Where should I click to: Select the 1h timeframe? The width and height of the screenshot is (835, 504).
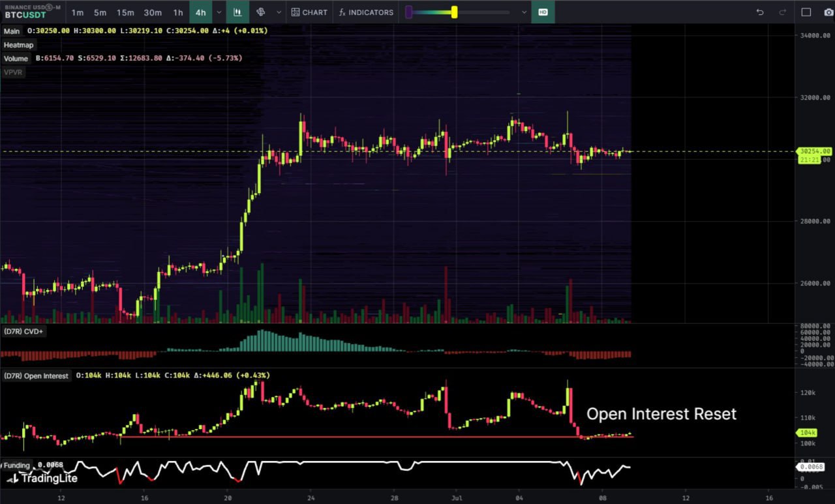[x=178, y=12]
